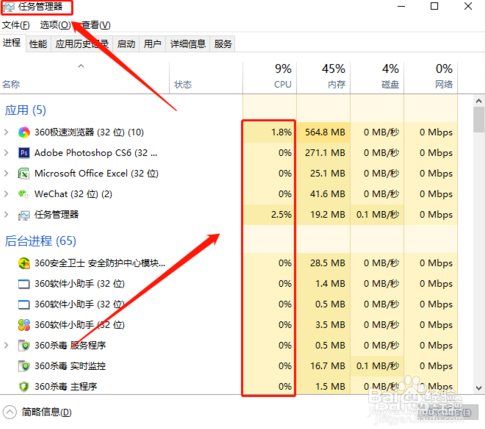Click the scrollbar down arrow

click(479, 388)
